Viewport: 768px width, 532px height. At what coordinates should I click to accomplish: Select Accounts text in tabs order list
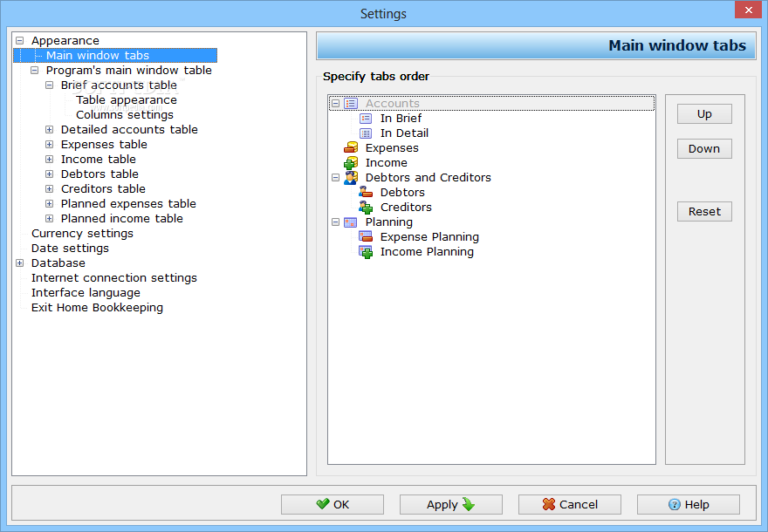coord(393,103)
